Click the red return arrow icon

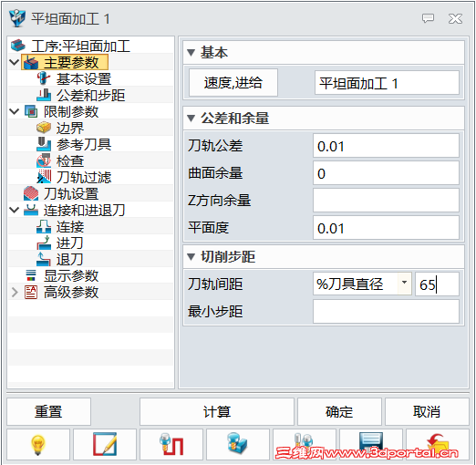tap(438, 444)
